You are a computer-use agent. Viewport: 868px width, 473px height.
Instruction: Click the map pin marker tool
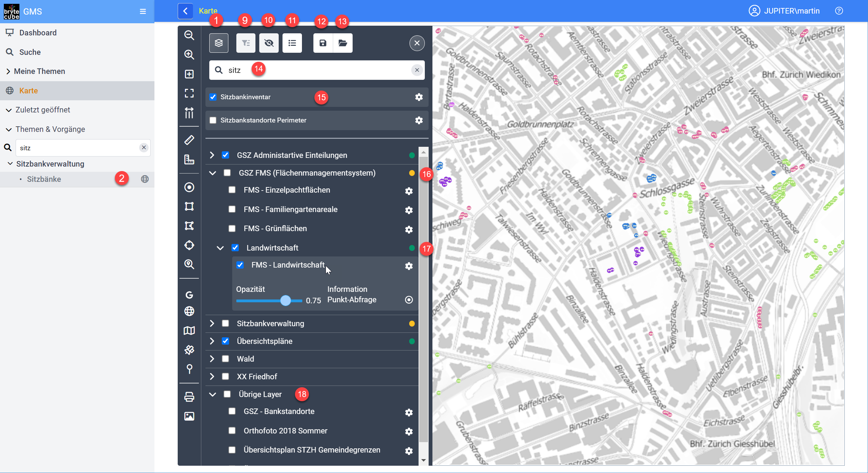(x=189, y=369)
